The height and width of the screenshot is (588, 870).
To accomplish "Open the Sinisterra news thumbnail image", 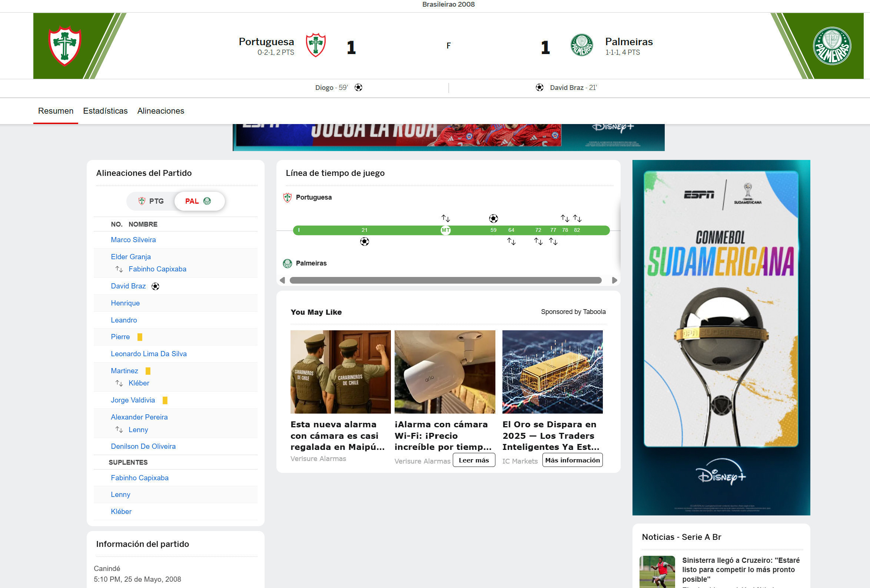I will click(x=657, y=572).
